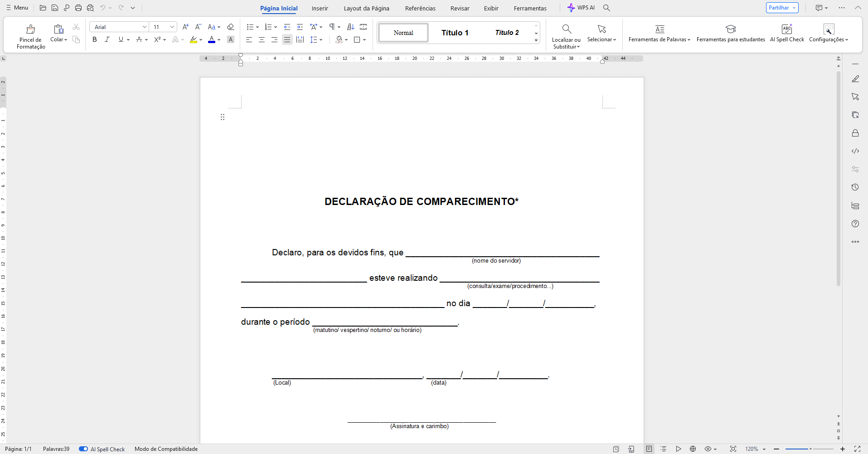Switch to the Referências tab
Image resolution: width=868 pixels, height=454 pixels.
420,8
